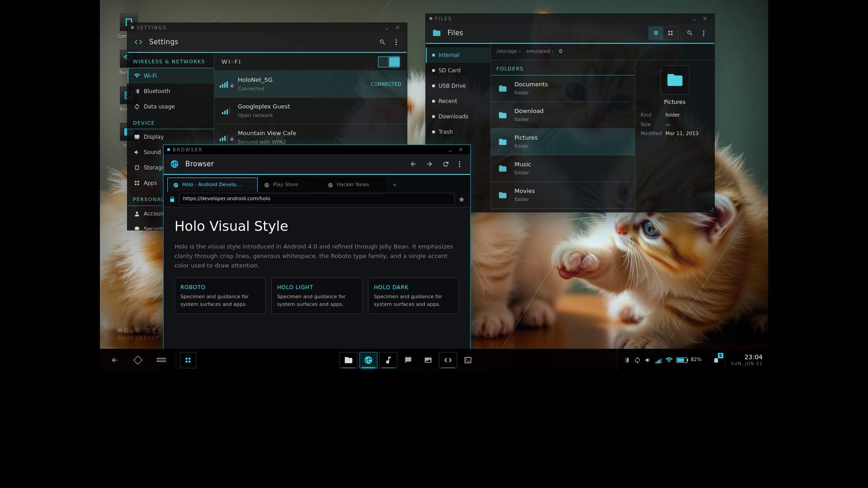The height and width of the screenshot is (488, 868).
Task: Click the search icon in Files
Action: [690, 33]
